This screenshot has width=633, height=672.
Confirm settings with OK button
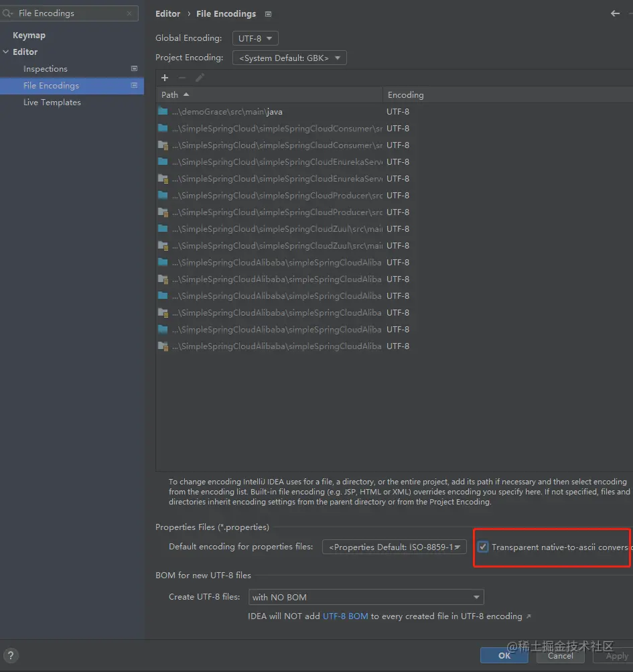click(x=504, y=655)
